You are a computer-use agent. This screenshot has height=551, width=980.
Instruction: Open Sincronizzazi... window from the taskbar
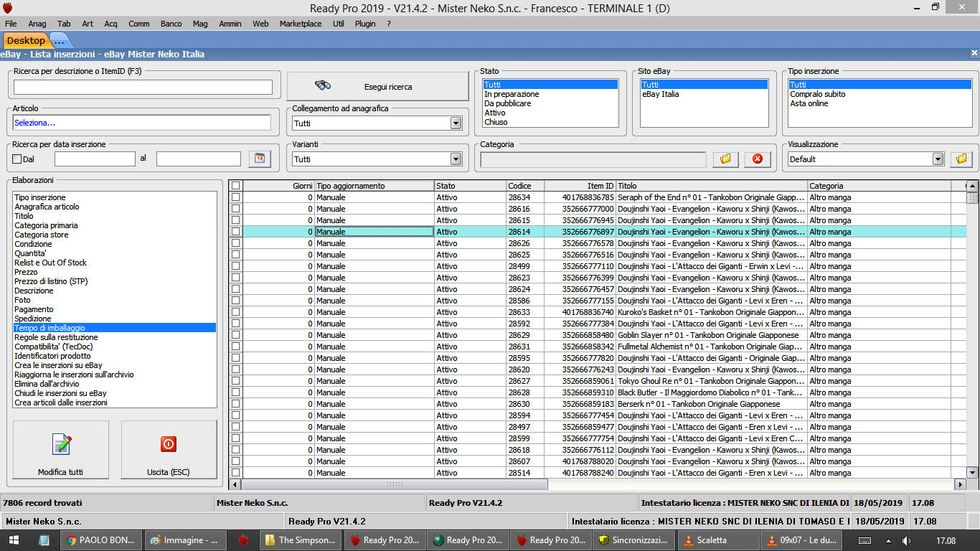coord(636,540)
